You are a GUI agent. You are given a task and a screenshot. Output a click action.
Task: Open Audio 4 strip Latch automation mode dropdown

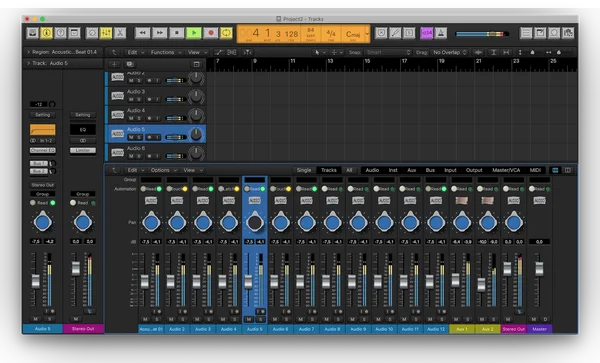tap(228, 189)
